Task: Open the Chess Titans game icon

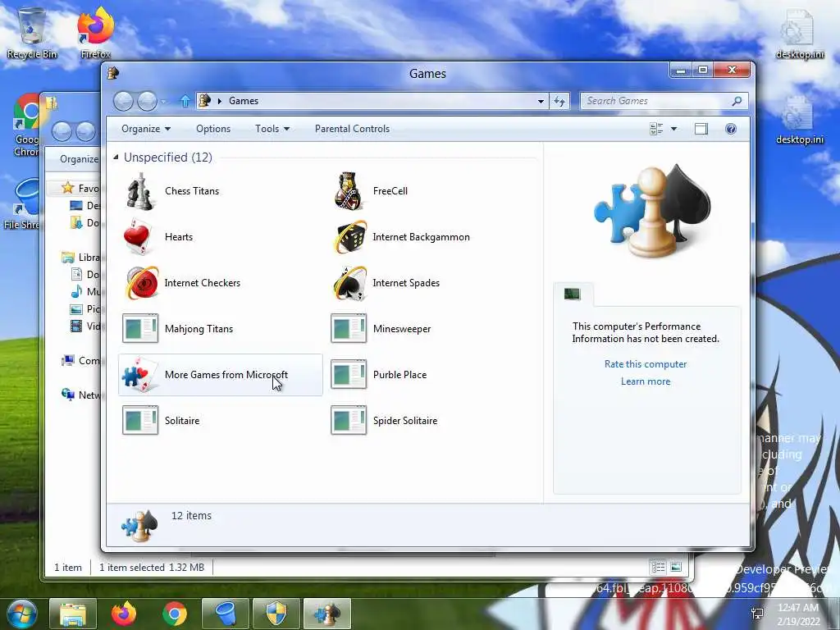Action: click(139, 191)
